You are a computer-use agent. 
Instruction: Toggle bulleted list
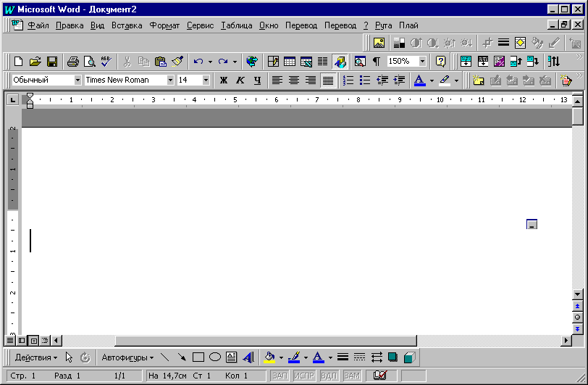tap(364, 80)
